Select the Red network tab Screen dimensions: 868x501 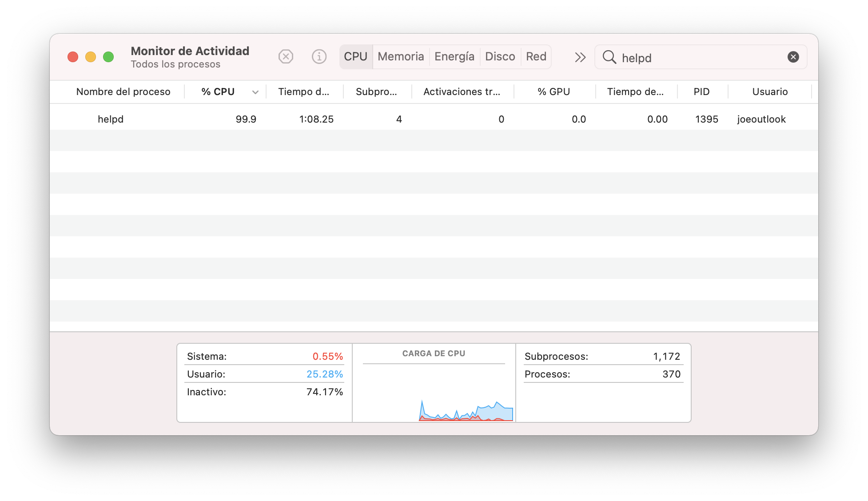[x=536, y=57]
